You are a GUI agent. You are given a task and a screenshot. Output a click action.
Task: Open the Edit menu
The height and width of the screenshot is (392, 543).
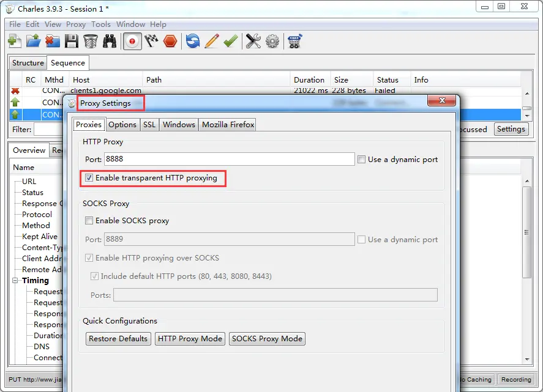(x=32, y=24)
